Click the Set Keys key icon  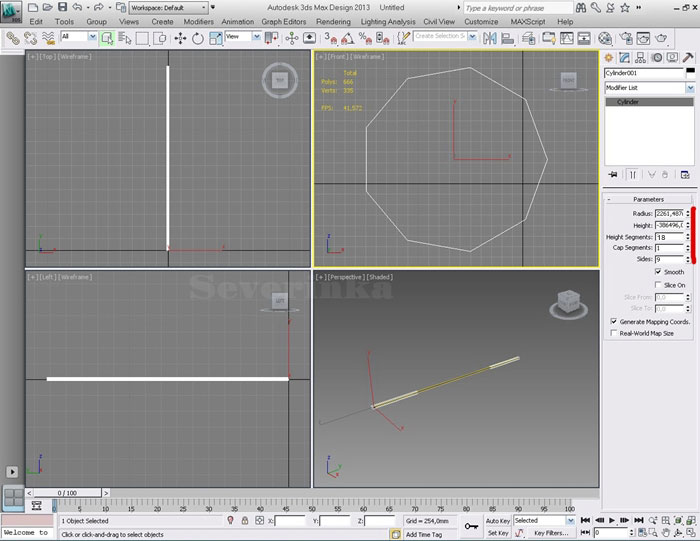(471, 526)
